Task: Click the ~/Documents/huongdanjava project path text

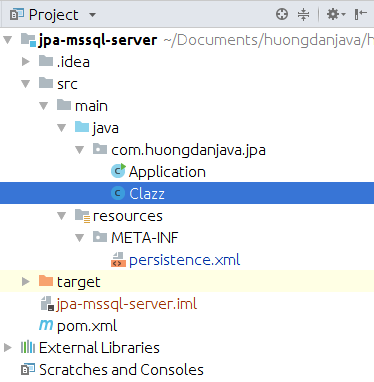Action: coord(269,40)
